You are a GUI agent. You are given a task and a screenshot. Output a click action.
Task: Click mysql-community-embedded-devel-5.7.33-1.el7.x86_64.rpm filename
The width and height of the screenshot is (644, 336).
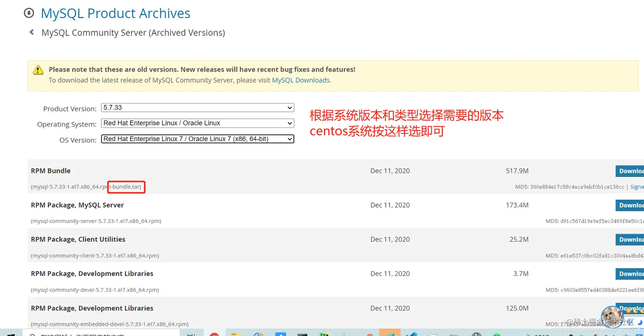109,324
